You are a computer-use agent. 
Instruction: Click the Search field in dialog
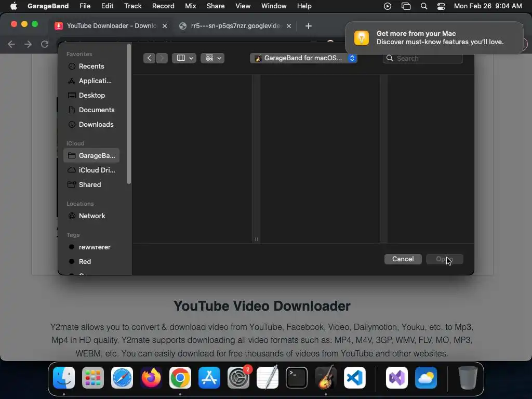423,58
